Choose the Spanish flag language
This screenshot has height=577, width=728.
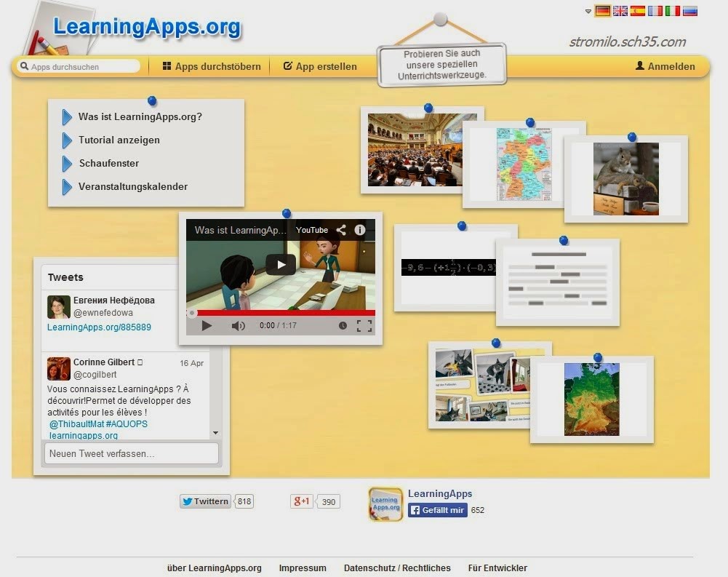[x=638, y=11]
